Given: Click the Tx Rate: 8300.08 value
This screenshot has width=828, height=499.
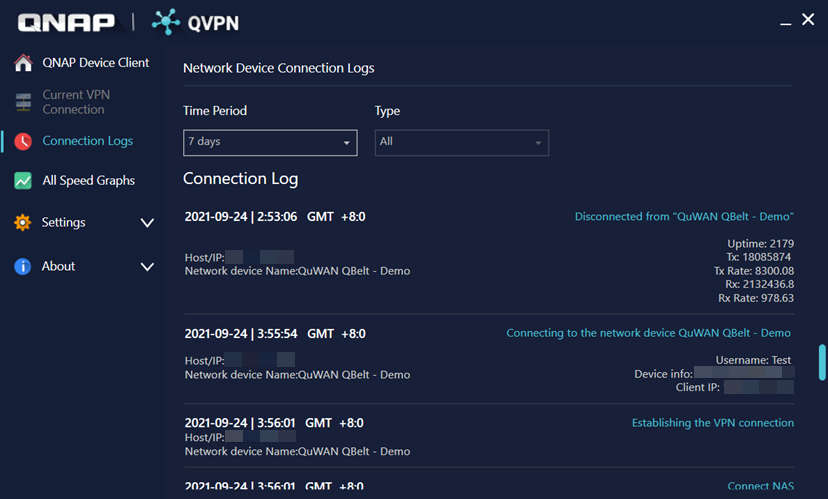Looking at the screenshot, I should [754, 271].
